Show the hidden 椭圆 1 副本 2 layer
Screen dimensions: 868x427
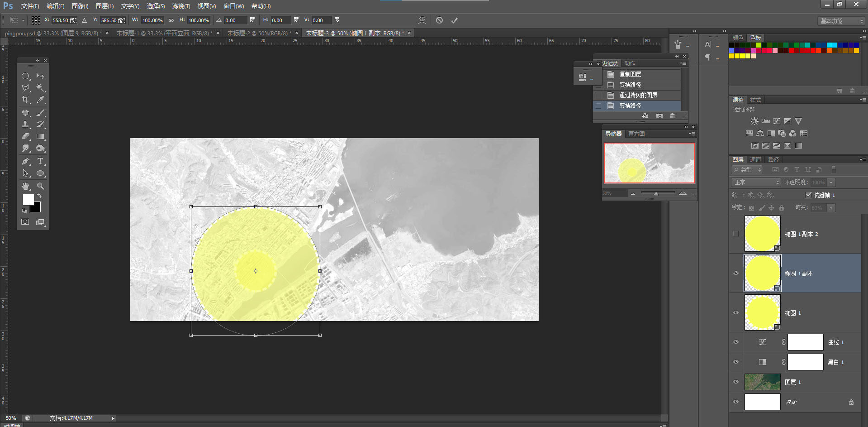(735, 234)
